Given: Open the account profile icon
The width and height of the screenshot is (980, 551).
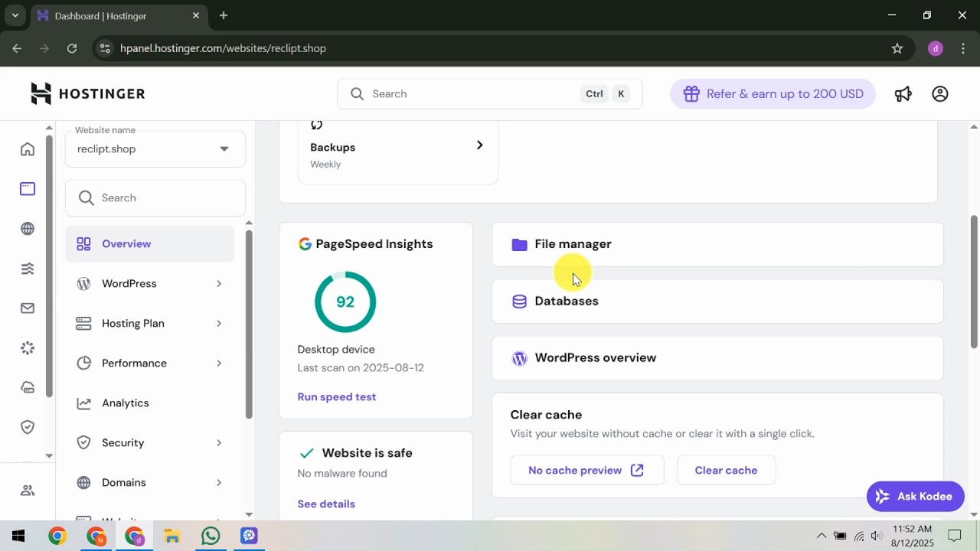Looking at the screenshot, I should tap(940, 94).
